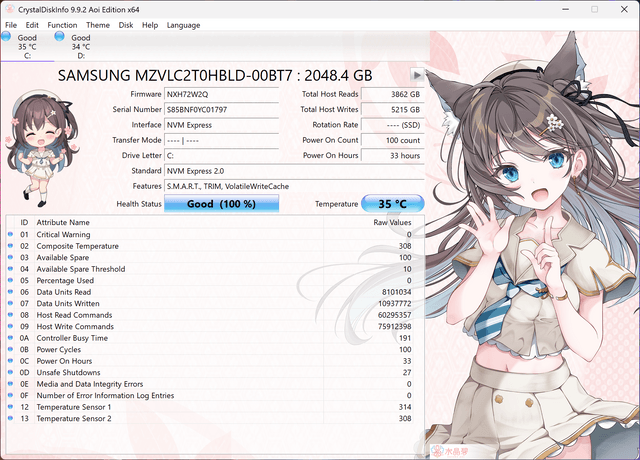
Task: Click the Power On Count value
Action: [393, 140]
